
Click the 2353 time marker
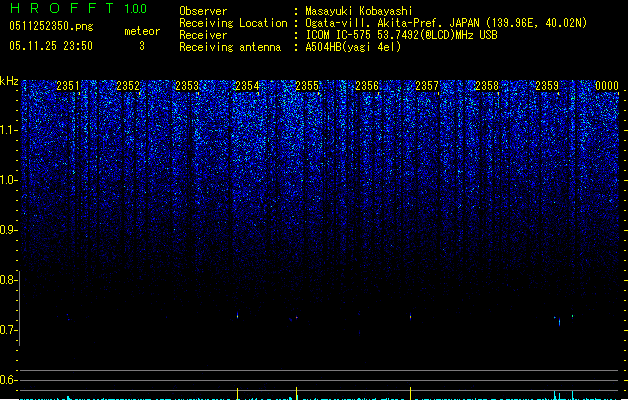pyautogui.click(x=187, y=86)
